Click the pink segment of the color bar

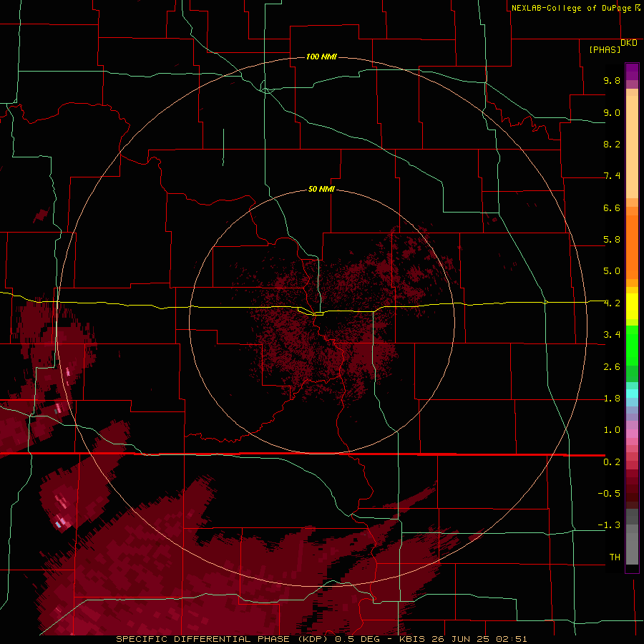[632, 434]
